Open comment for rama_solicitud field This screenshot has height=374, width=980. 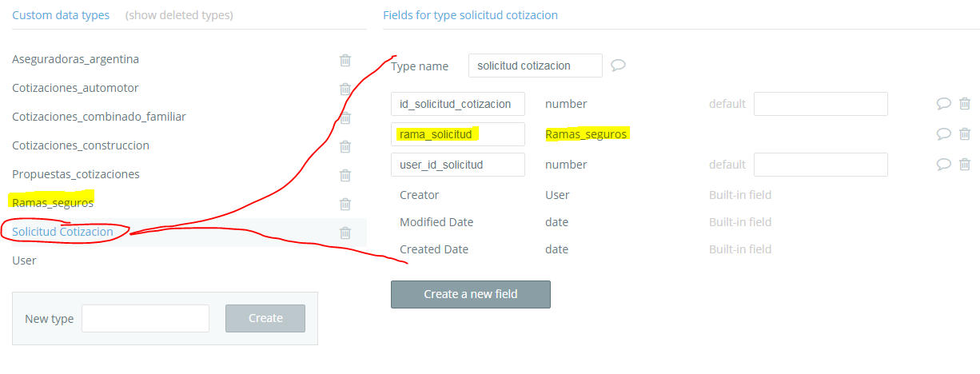(943, 134)
